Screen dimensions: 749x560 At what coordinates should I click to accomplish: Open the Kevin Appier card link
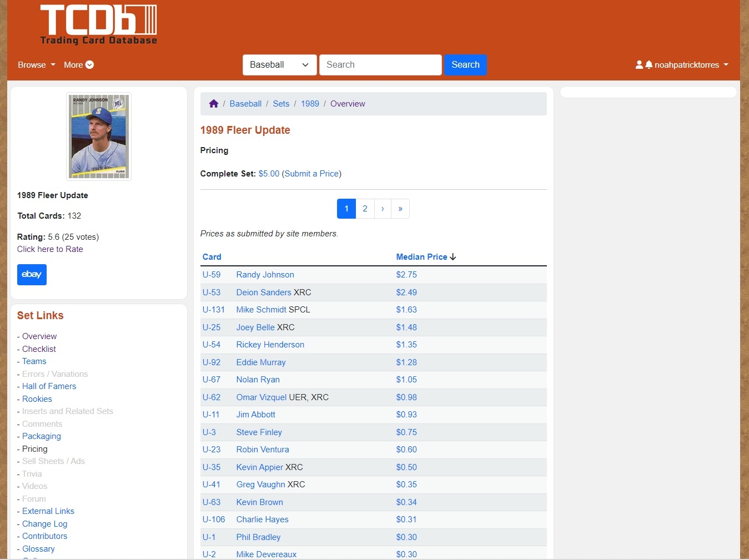[x=260, y=467]
